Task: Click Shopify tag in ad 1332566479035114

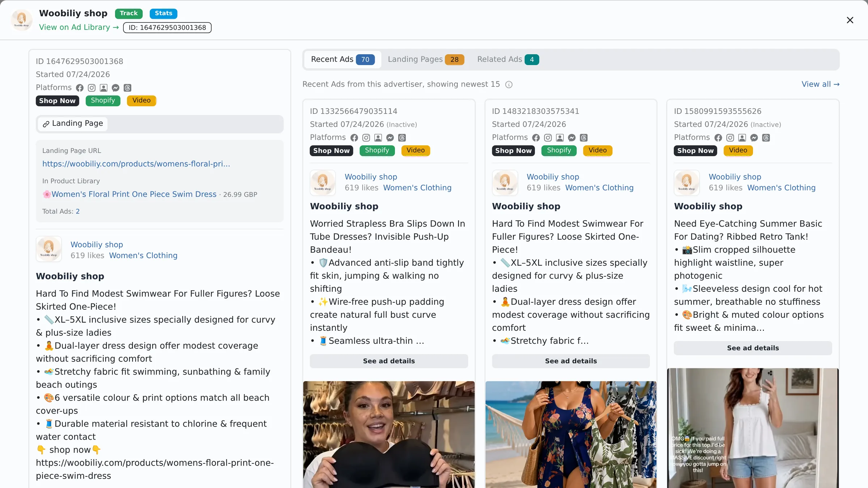Action: tap(377, 150)
